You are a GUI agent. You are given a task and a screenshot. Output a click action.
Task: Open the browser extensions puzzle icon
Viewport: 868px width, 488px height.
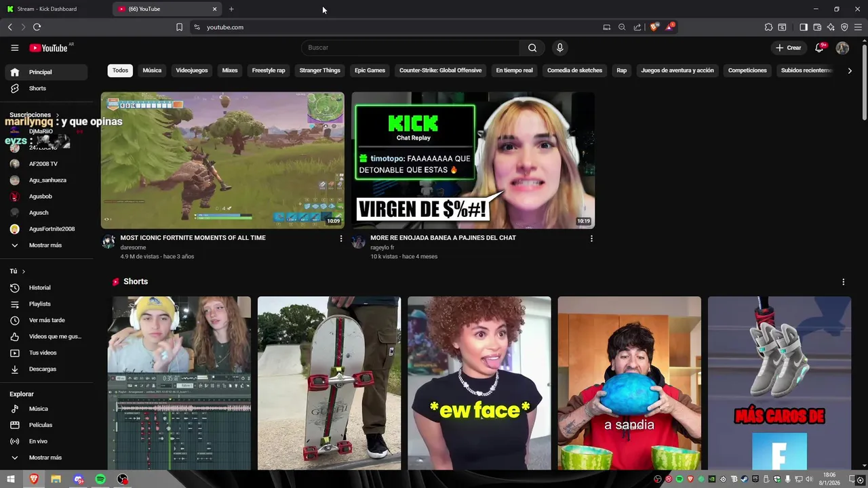point(768,27)
